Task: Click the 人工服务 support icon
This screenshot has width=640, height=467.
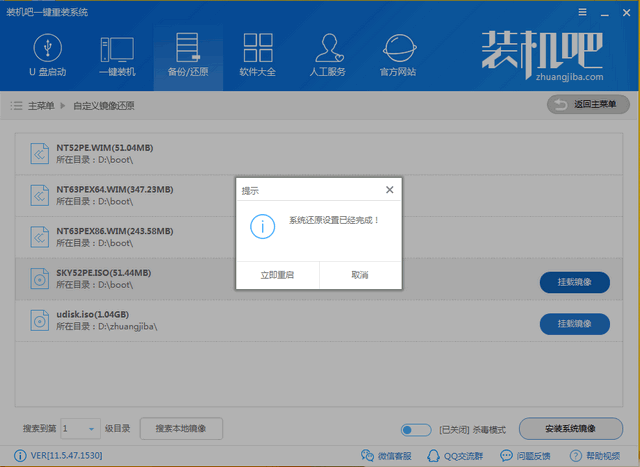Action: click(x=329, y=56)
